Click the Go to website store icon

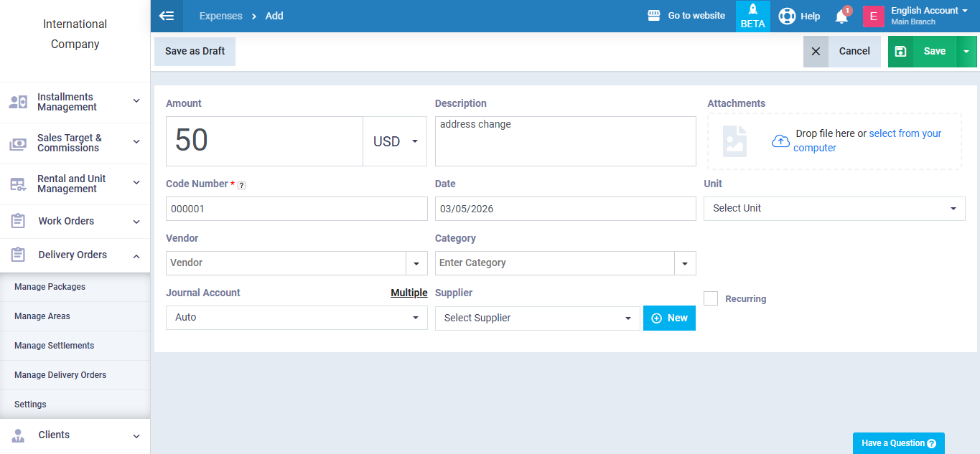[653, 16]
